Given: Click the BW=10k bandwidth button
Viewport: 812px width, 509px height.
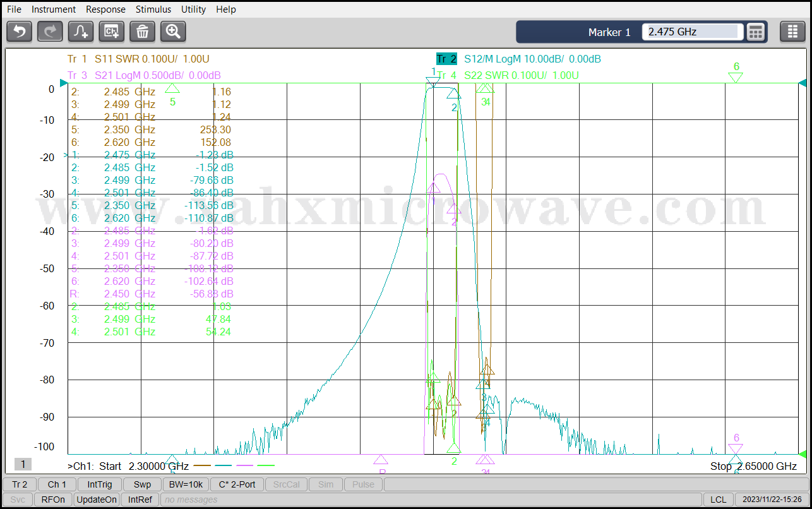Looking at the screenshot, I should pos(186,484).
